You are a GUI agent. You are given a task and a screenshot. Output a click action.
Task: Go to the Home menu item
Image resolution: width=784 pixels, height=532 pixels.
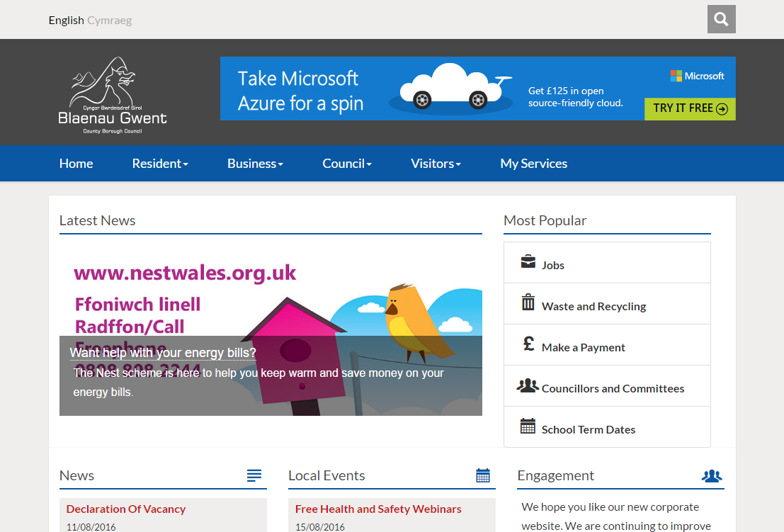coord(76,164)
